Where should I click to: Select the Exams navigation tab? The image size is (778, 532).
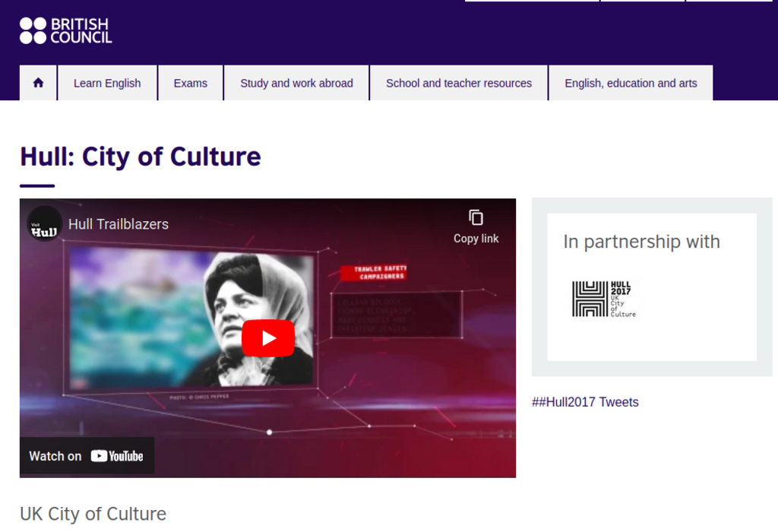(190, 82)
